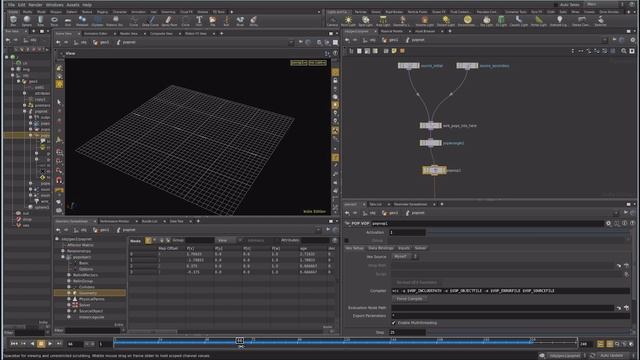Select the Box shelf tool
Screen dimensions: 640x360
[13, 20]
